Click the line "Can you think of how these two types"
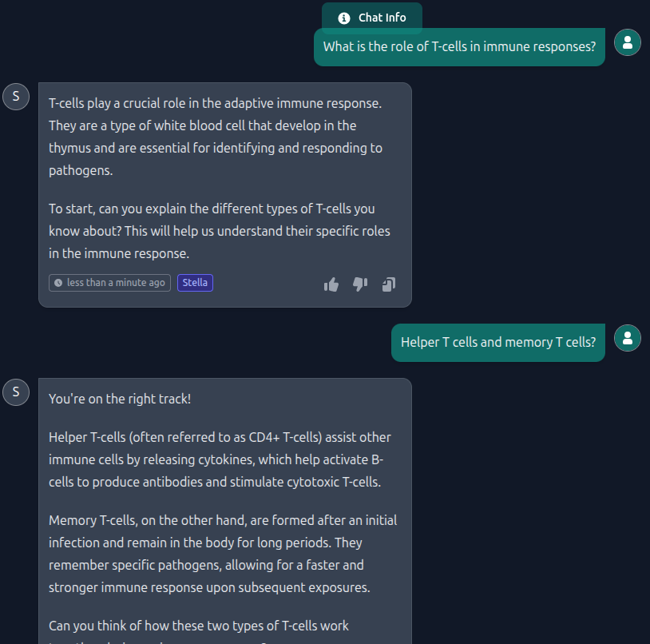The height and width of the screenshot is (644, 650). [x=199, y=626]
